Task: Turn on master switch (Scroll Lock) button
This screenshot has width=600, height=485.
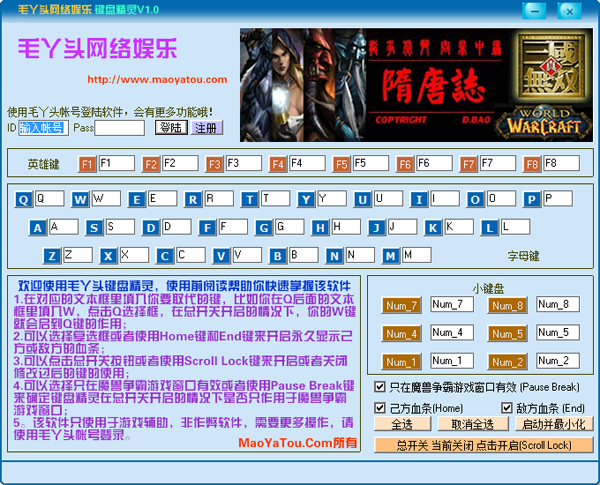Action: pyautogui.click(x=484, y=445)
